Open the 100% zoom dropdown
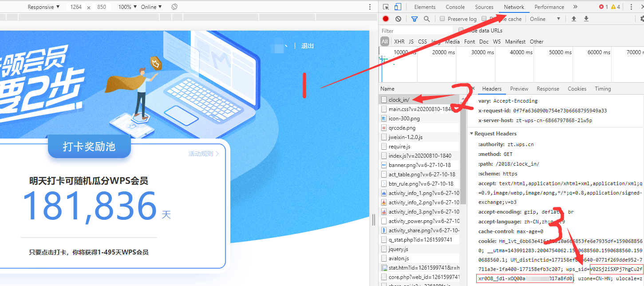The height and width of the screenshot is (286, 644). click(x=127, y=7)
